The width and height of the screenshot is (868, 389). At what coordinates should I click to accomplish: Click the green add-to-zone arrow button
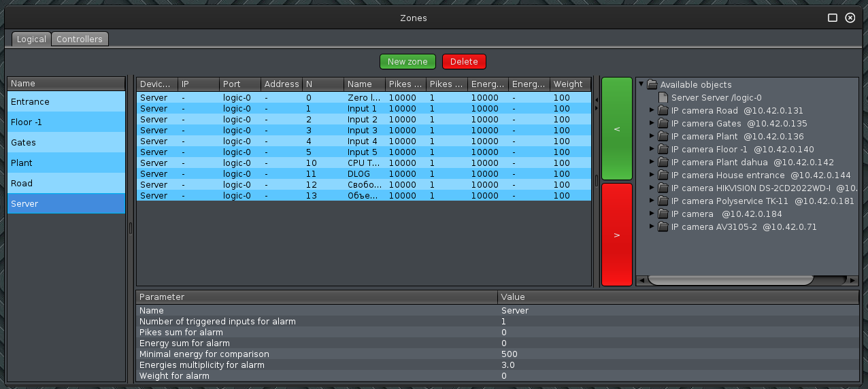[x=617, y=129]
